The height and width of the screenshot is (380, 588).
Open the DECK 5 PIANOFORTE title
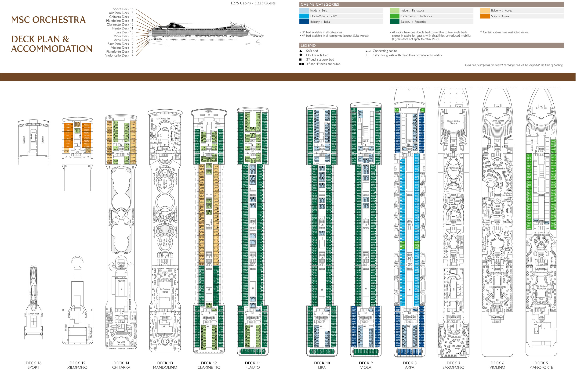coord(541,365)
